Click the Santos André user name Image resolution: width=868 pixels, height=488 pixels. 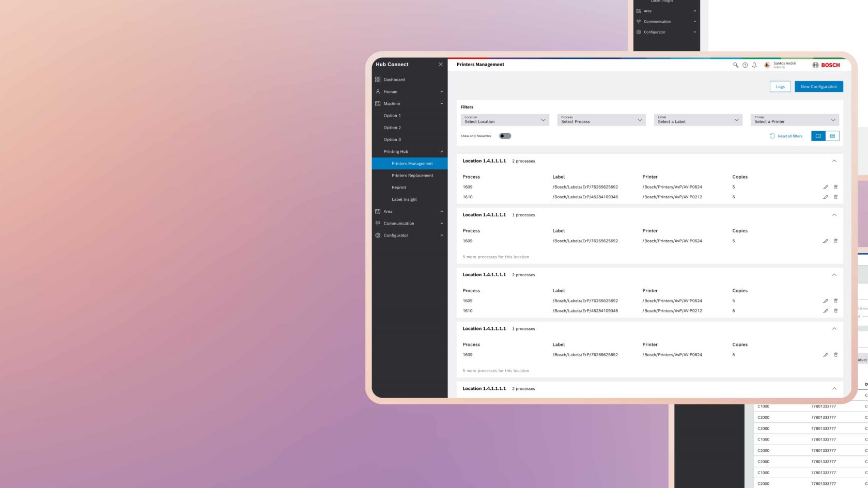pos(784,64)
